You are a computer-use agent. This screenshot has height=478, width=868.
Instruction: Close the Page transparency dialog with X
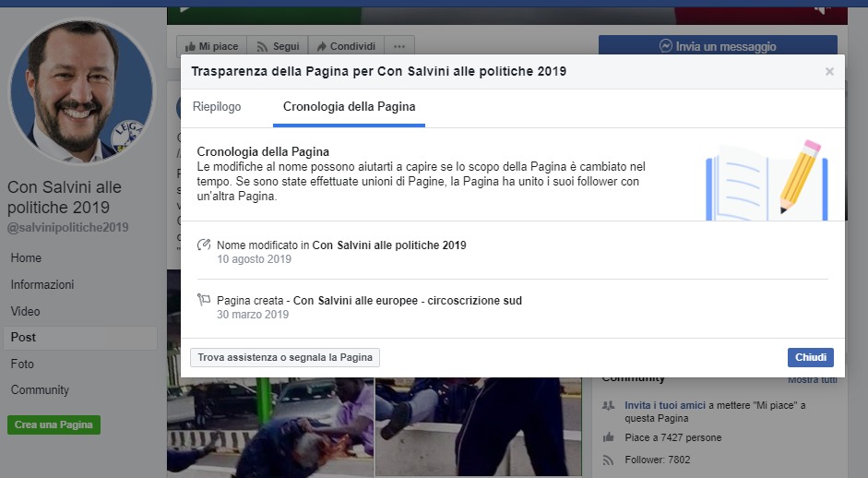point(828,71)
